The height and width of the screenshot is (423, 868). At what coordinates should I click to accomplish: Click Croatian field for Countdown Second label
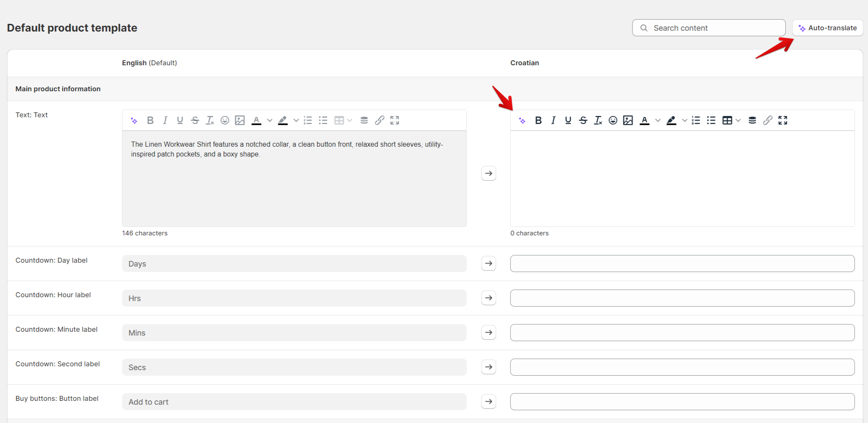click(682, 367)
